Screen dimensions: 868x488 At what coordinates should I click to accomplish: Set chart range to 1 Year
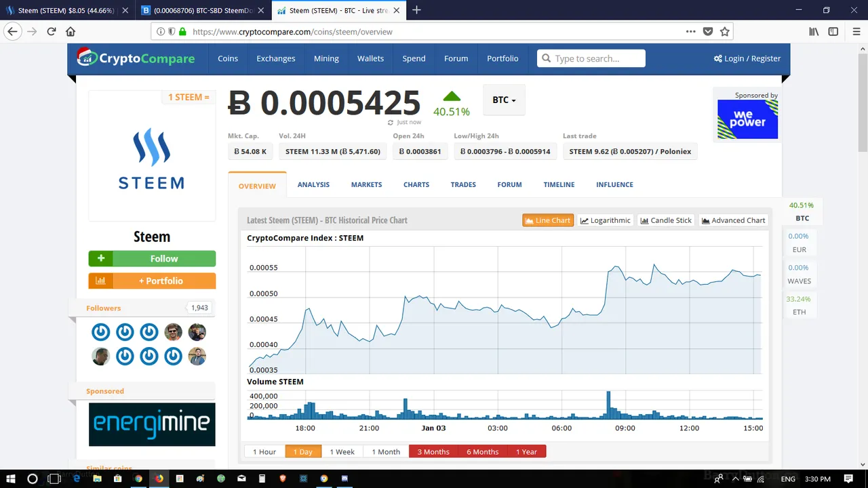click(526, 451)
